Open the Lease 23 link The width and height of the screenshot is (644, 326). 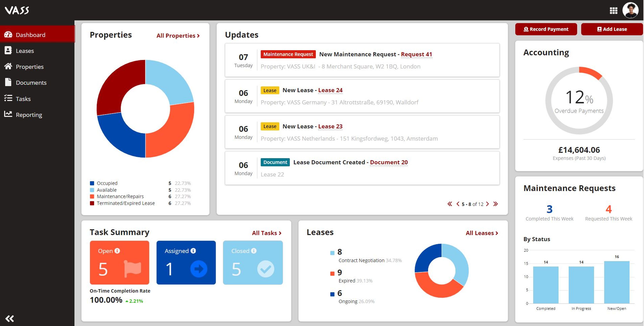coord(330,126)
